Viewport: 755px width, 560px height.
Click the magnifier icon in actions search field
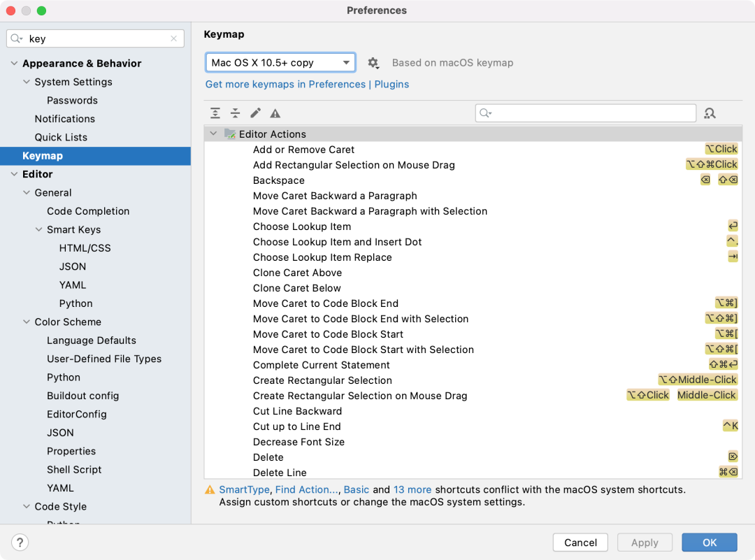tap(485, 113)
